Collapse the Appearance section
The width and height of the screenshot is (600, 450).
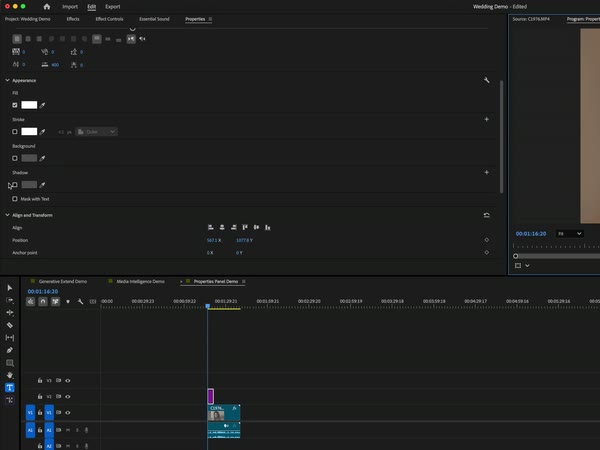pyautogui.click(x=7, y=80)
